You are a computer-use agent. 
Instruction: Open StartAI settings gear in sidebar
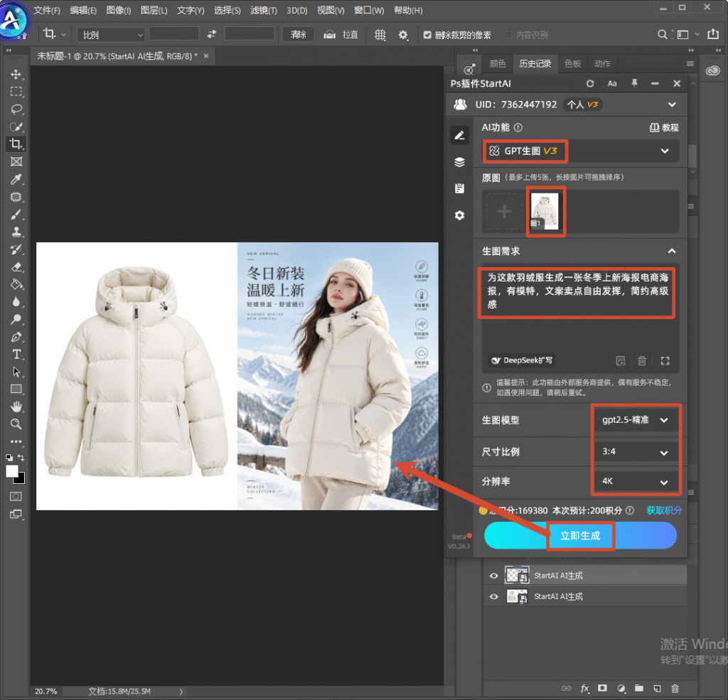459,215
